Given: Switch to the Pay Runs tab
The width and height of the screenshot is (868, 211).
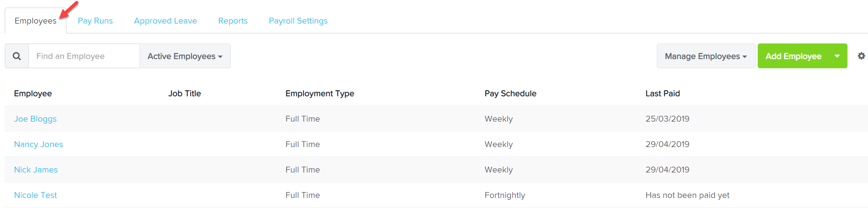Looking at the screenshot, I should tap(95, 21).
